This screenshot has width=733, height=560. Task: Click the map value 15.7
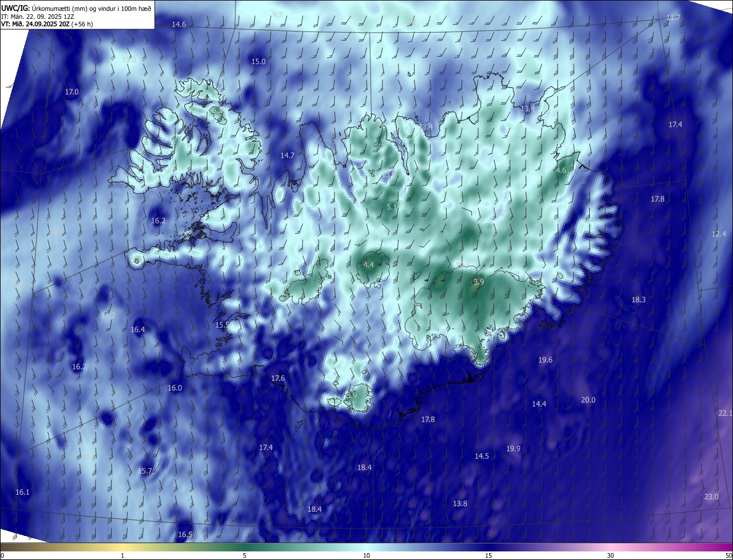(x=145, y=471)
